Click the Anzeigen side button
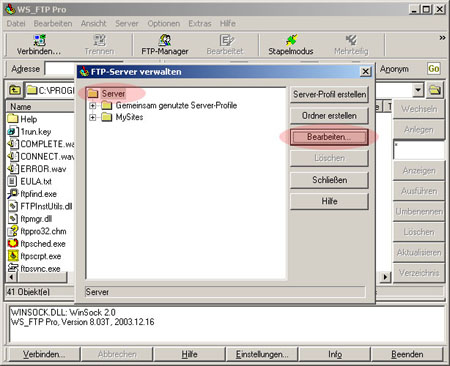 click(419, 171)
